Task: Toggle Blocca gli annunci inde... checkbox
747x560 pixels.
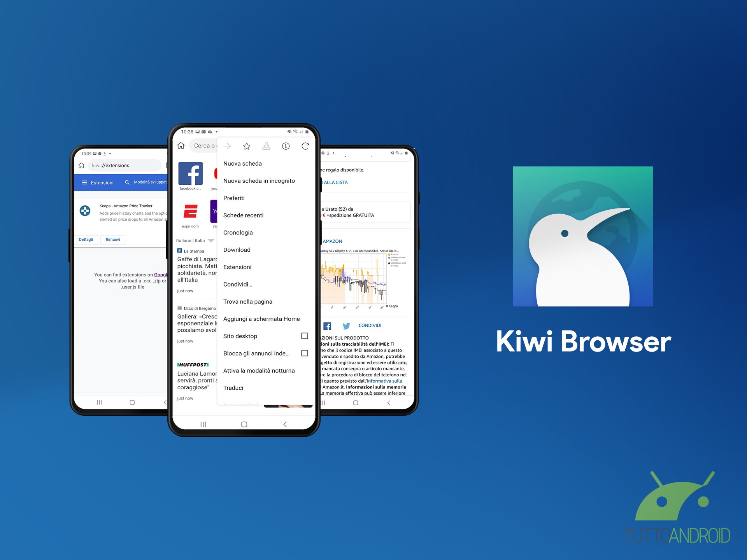Action: click(305, 353)
